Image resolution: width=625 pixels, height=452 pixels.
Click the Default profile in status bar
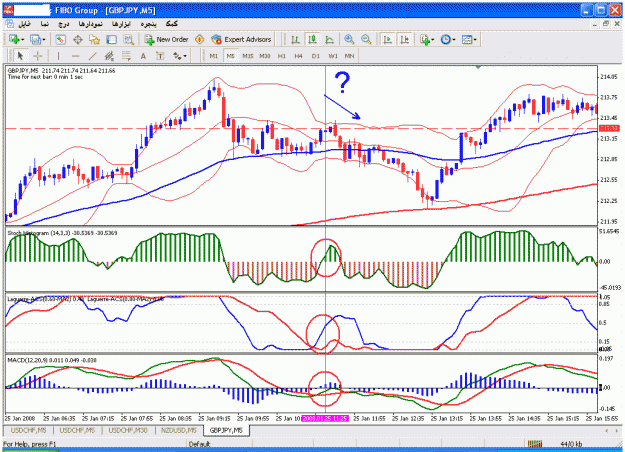199,444
